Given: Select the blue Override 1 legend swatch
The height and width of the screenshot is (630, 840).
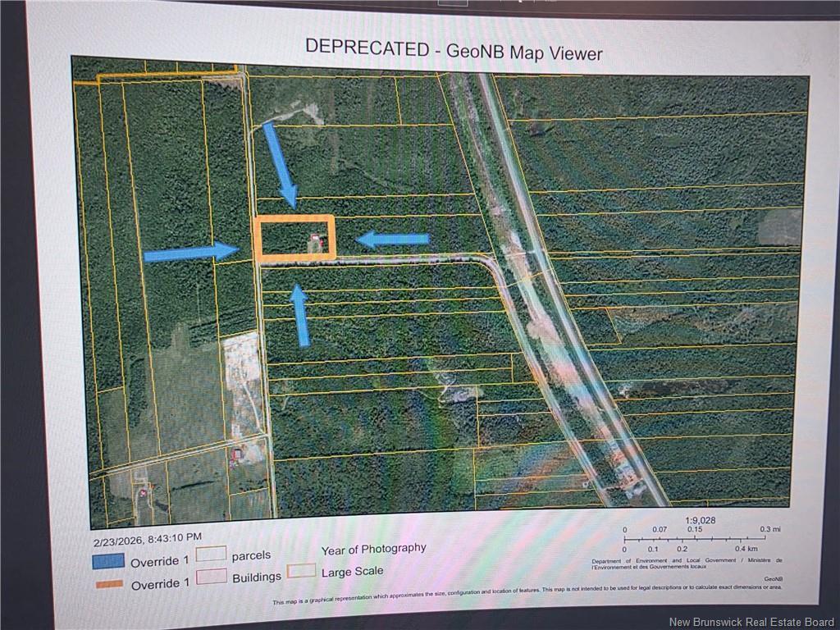Looking at the screenshot, I should [x=109, y=562].
